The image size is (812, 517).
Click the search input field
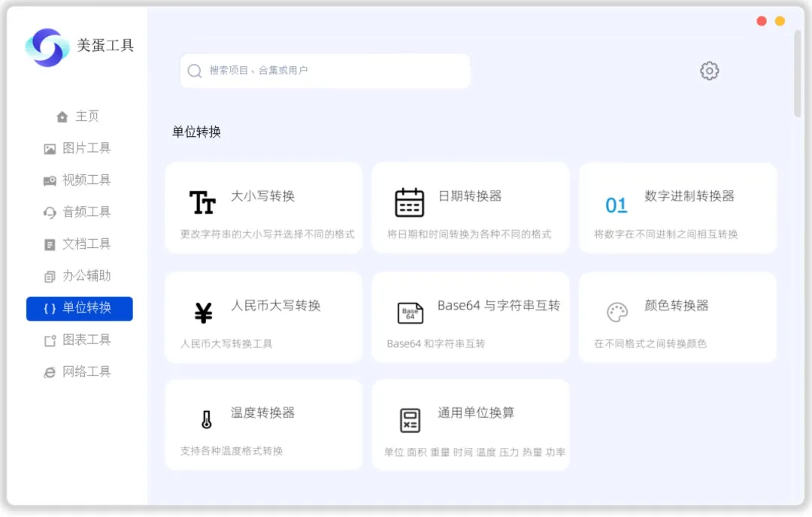click(x=325, y=71)
